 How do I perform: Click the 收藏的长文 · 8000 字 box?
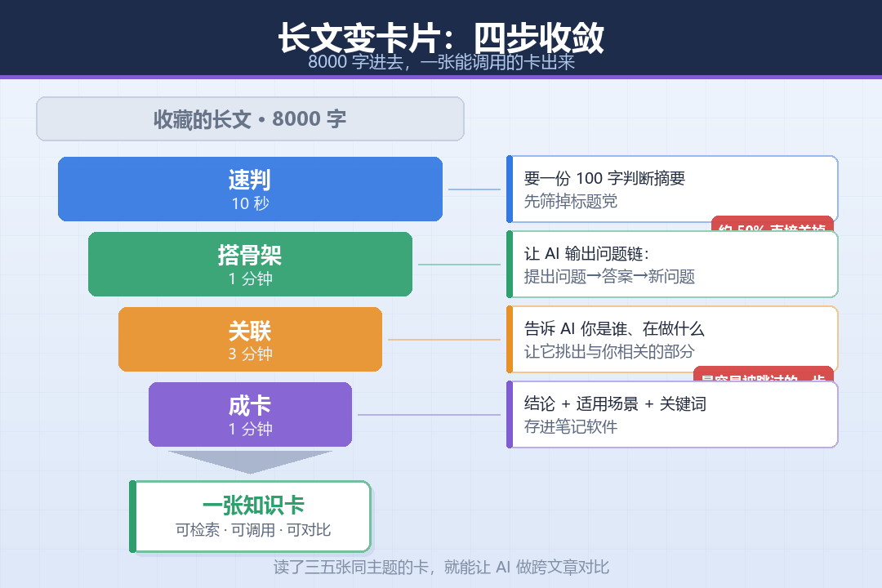(251, 118)
